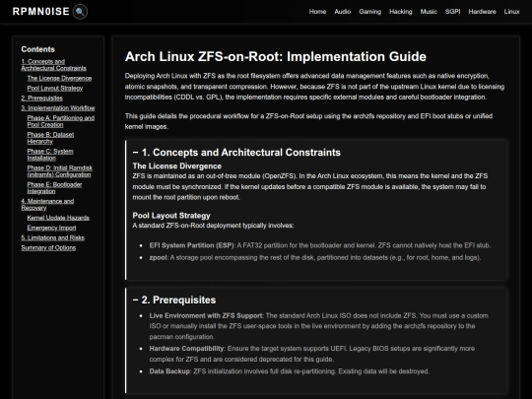Screen dimensions: 532x399
Task: Open the SGPI menu item
Action: point(452,12)
